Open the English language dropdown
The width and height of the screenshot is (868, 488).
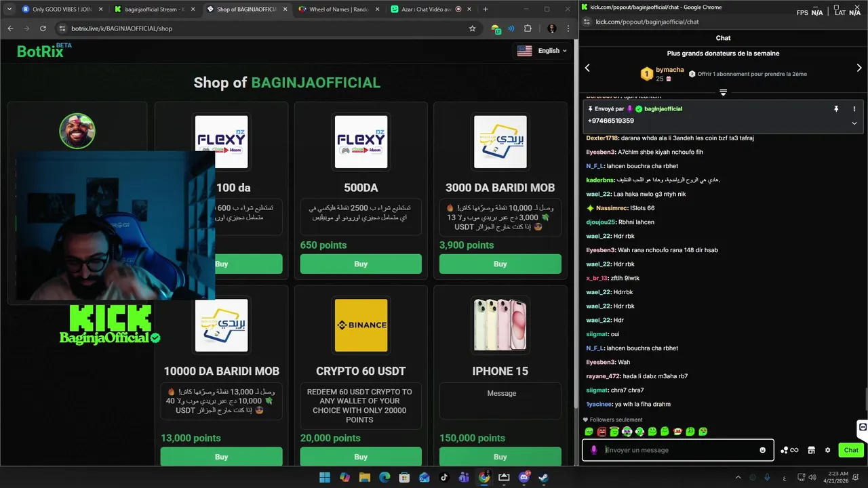[x=542, y=51]
